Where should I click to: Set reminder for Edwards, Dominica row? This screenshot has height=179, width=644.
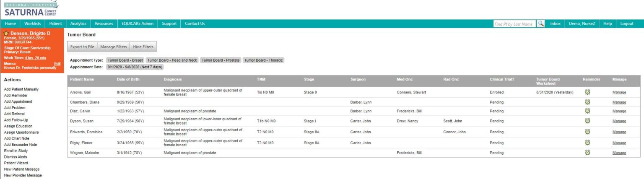coord(587,132)
